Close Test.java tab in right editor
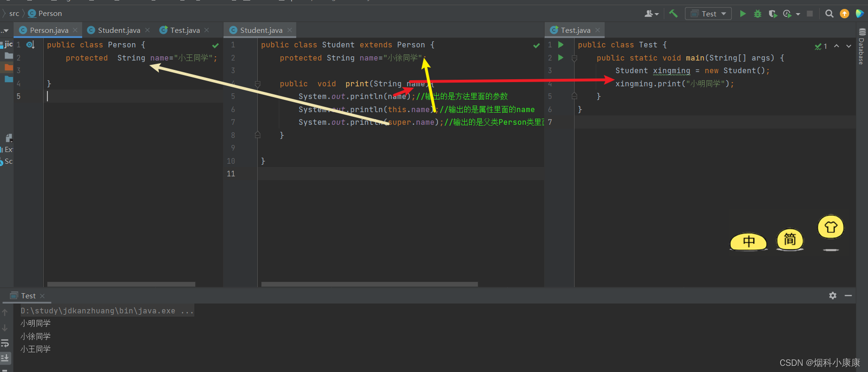This screenshot has width=868, height=372. click(x=598, y=30)
